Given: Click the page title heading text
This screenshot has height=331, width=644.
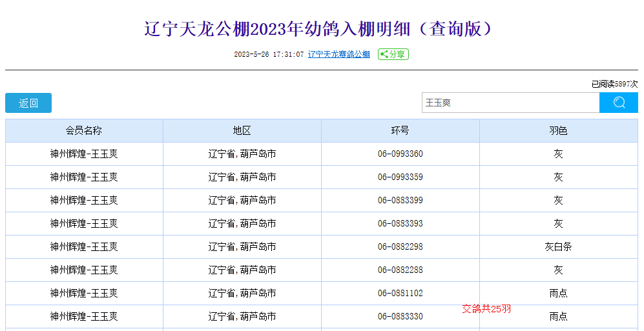Looking at the screenshot, I should tap(321, 30).
